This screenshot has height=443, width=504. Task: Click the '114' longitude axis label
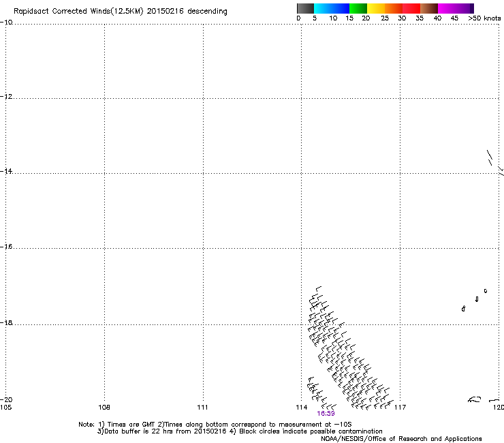(302, 408)
